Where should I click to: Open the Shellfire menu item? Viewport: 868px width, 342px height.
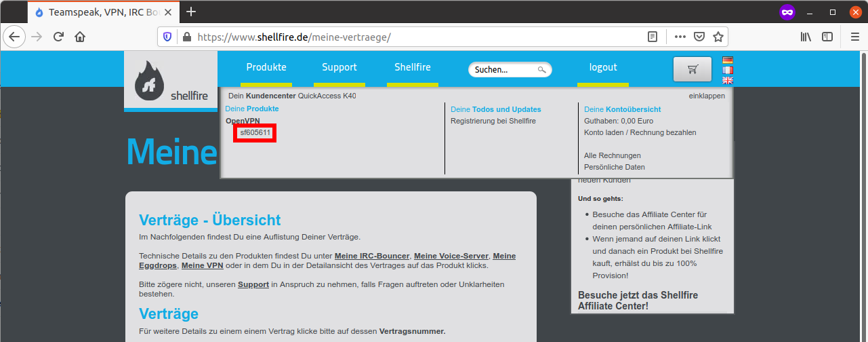413,67
